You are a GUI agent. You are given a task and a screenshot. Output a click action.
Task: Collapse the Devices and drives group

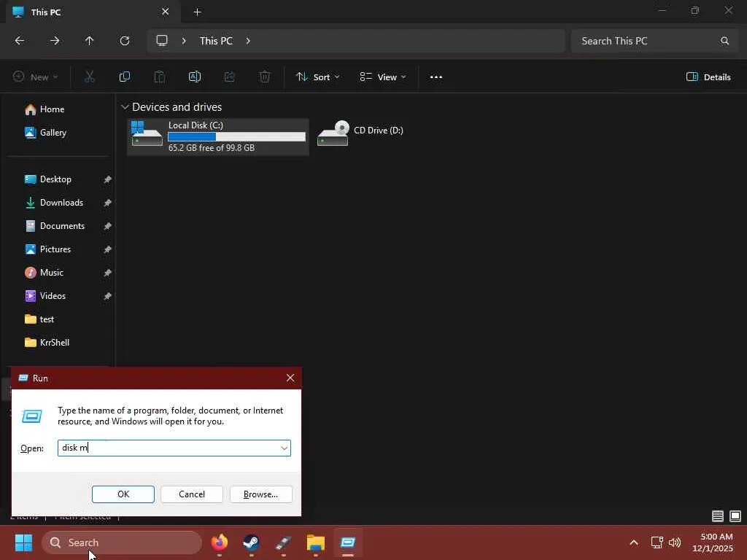tap(125, 107)
